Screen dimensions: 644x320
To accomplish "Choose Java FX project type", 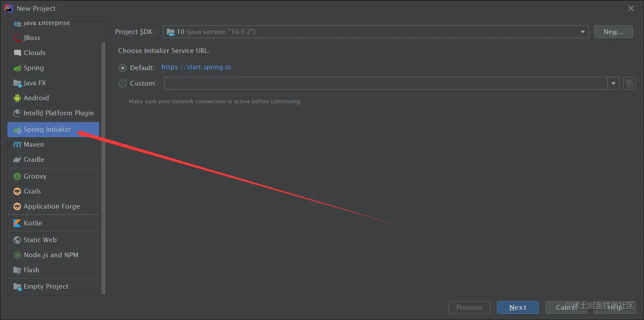I will (x=53, y=83).
